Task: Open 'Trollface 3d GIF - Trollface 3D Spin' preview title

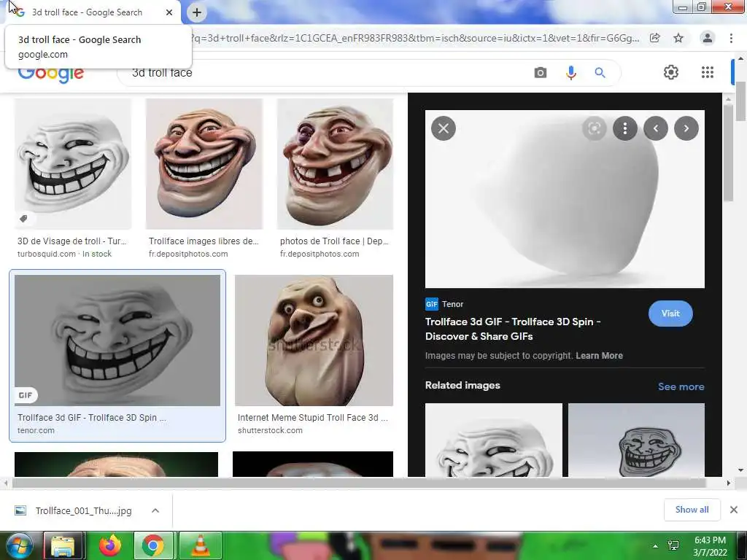Action: (513, 329)
